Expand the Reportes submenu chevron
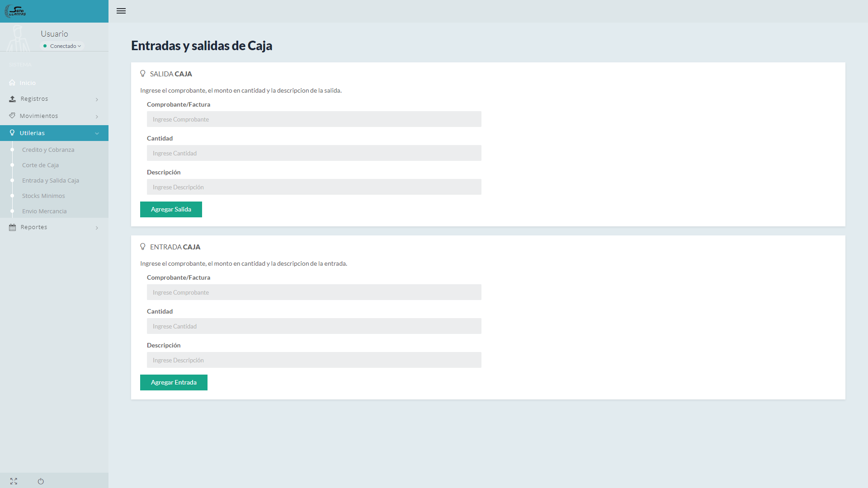This screenshot has height=488, width=868. [x=97, y=228]
